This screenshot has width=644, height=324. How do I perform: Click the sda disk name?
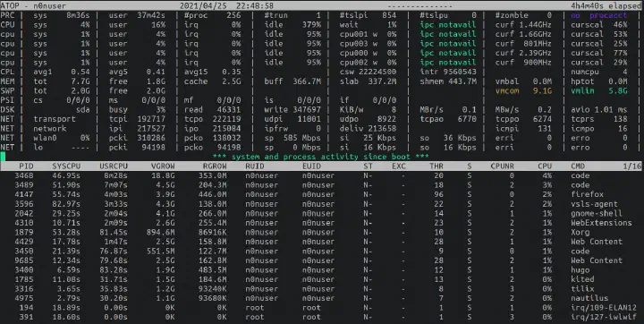pyautogui.click(x=82, y=110)
